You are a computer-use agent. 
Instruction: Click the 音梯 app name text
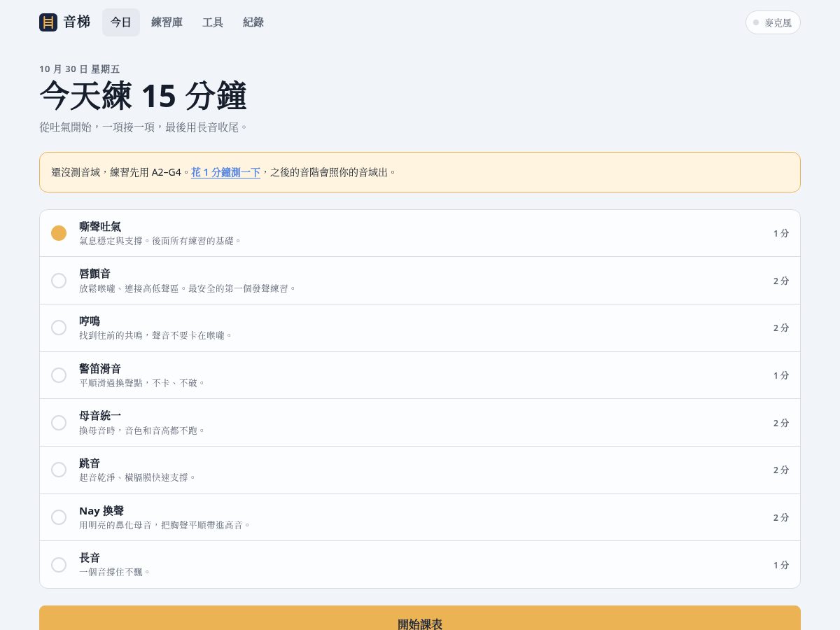tap(76, 22)
